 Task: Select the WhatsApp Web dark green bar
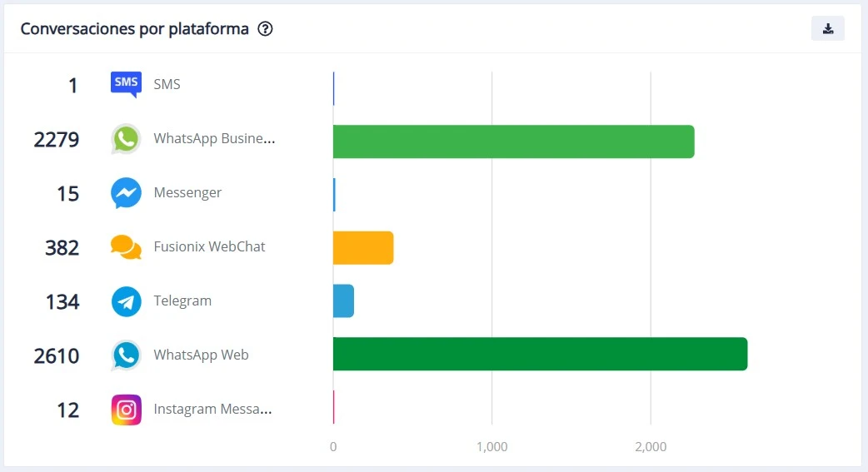coord(541,354)
